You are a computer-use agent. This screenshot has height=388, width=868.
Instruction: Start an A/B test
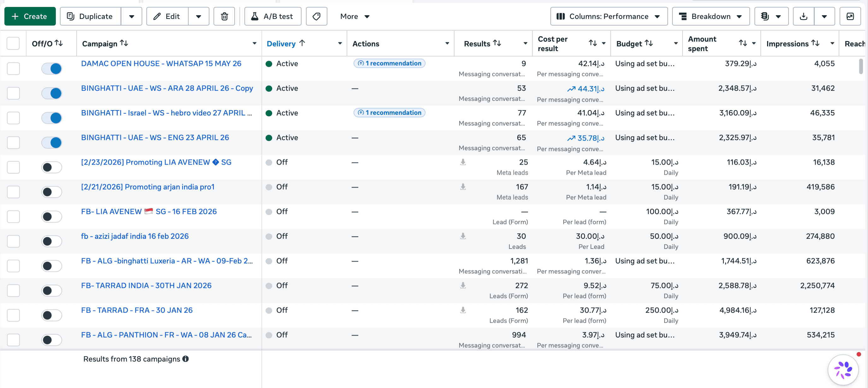(273, 16)
